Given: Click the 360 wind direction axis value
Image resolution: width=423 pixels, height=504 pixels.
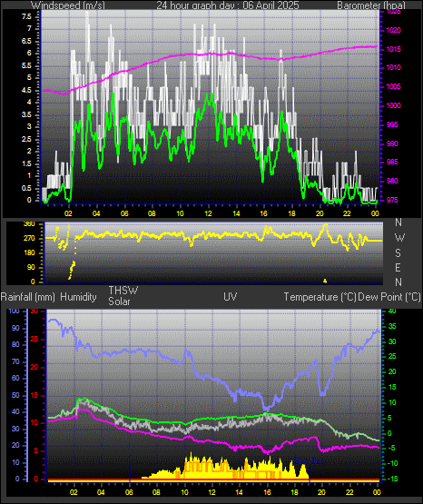Looking at the screenshot, I should pos(29,224).
